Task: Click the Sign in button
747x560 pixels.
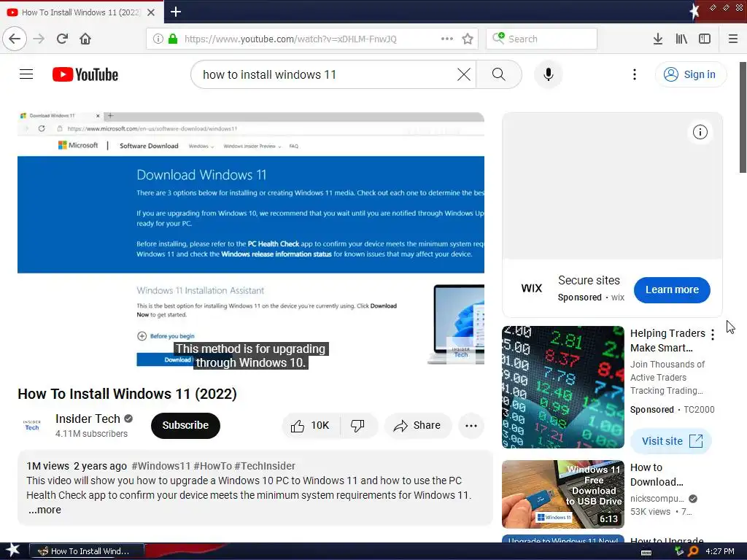Action: pyautogui.click(x=691, y=74)
